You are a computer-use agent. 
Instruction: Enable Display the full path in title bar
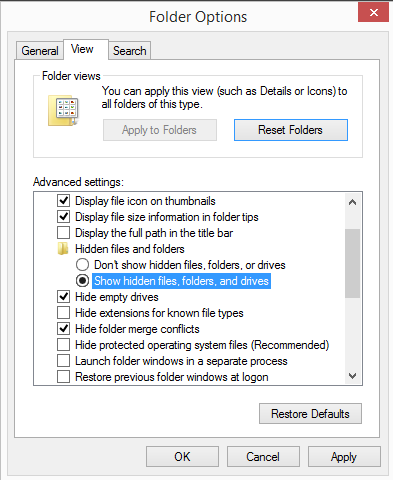point(63,233)
